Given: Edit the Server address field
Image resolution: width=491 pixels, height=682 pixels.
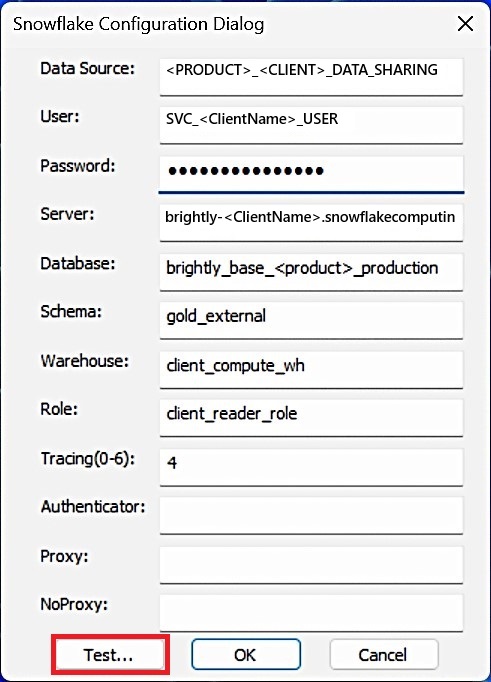Looking at the screenshot, I should click(311, 223).
